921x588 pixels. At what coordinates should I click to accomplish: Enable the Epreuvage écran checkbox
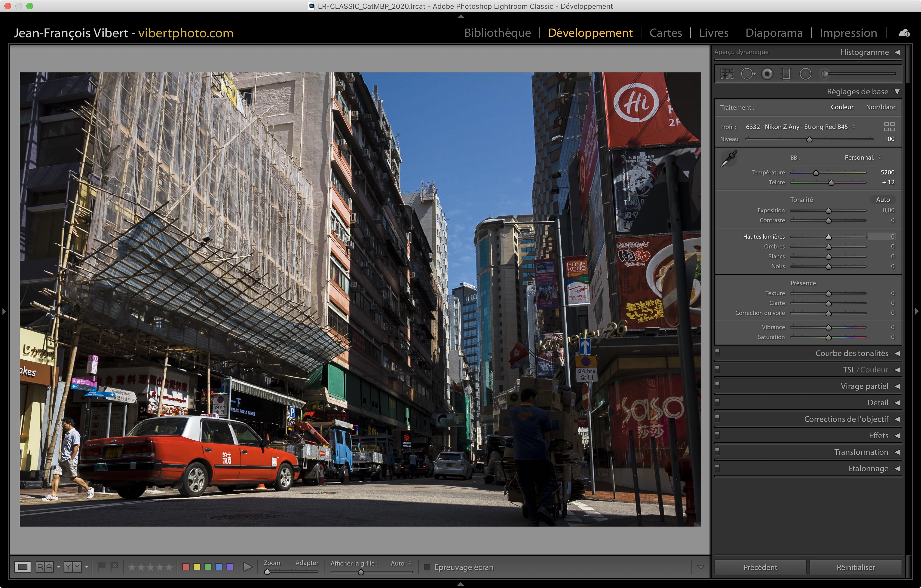click(427, 567)
